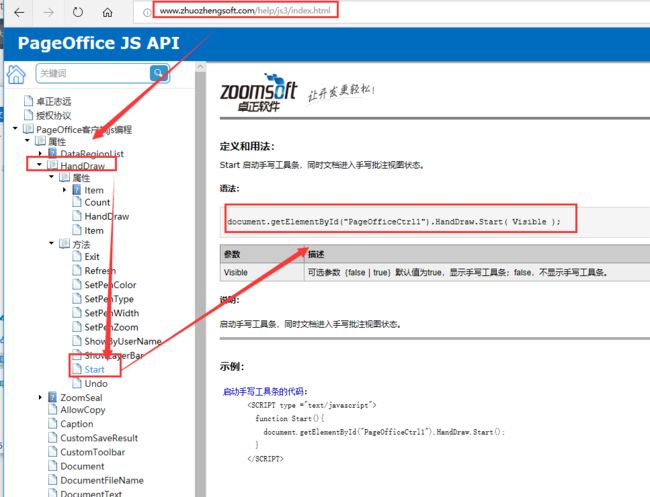Screen dimensions: 650x497
Task: Click the help icon beside ZoomSeal
Action: pos(52,397)
